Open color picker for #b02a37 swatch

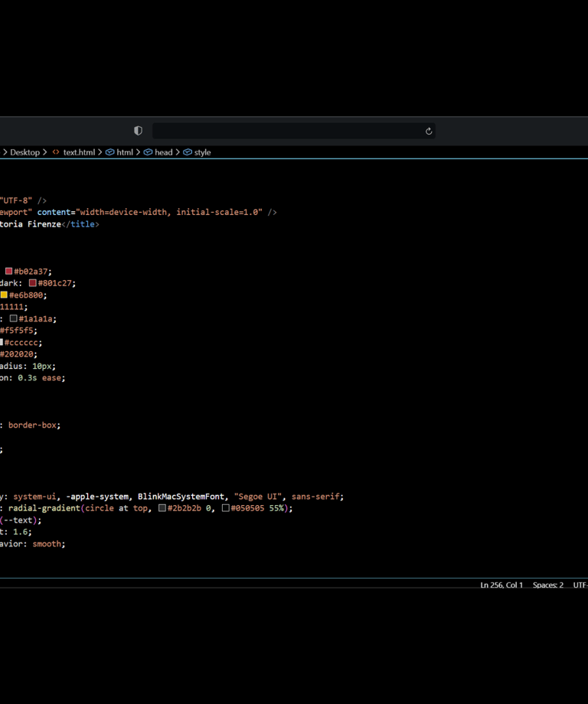pyautogui.click(x=9, y=272)
